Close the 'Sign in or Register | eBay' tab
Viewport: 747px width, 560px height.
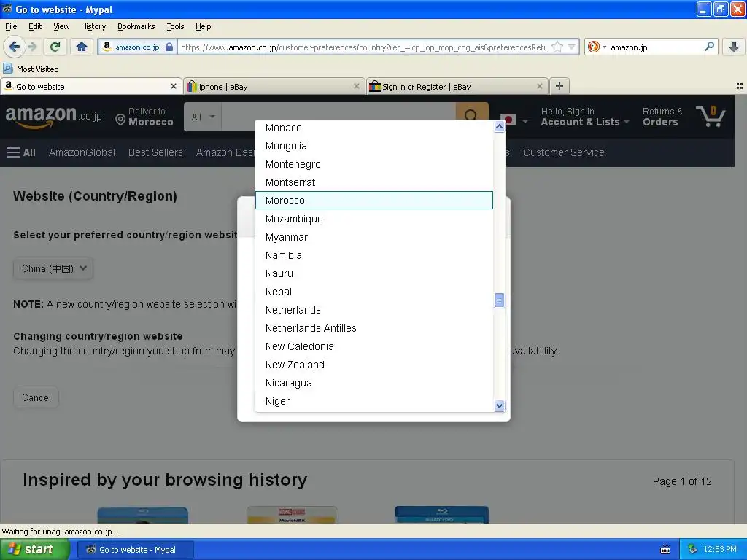click(x=539, y=86)
